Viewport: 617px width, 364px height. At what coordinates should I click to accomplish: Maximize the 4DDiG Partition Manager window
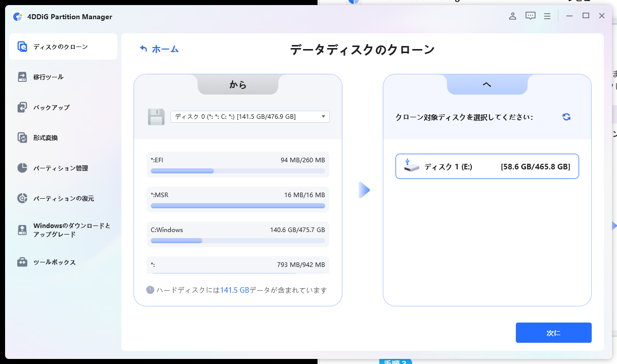click(x=586, y=16)
